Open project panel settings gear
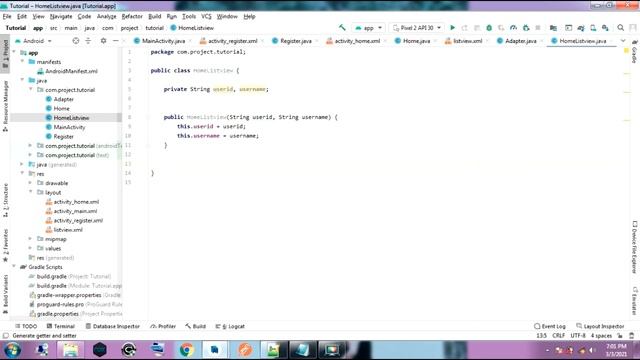Image resolution: width=640 pixels, height=360 pixels. tap(103, 41)
